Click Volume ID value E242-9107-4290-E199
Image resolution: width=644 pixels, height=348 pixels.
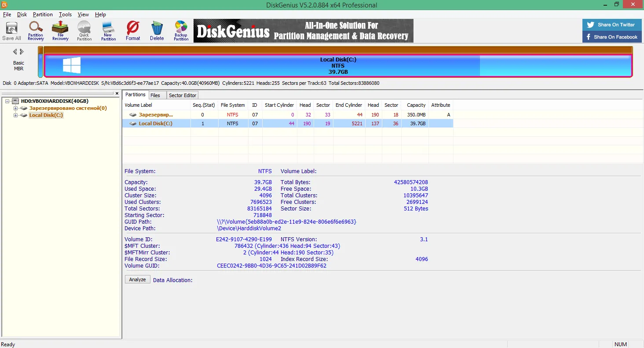(244, 239)
